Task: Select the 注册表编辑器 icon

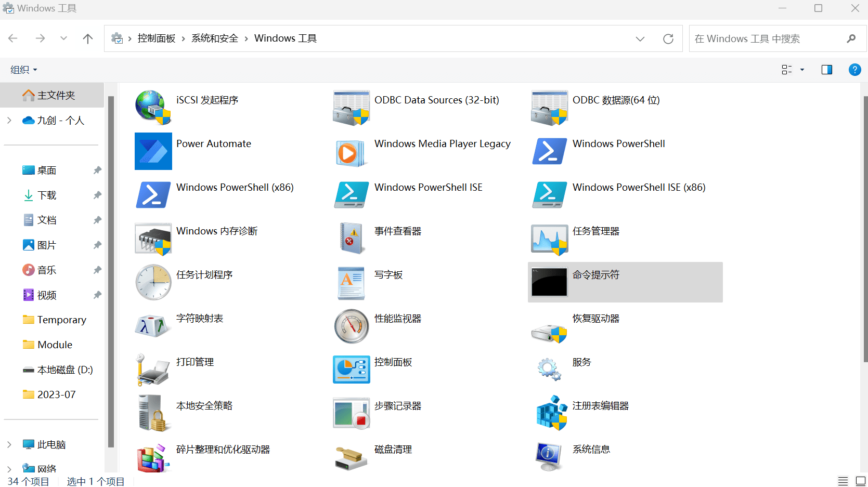Action: (x=549, y=413)
